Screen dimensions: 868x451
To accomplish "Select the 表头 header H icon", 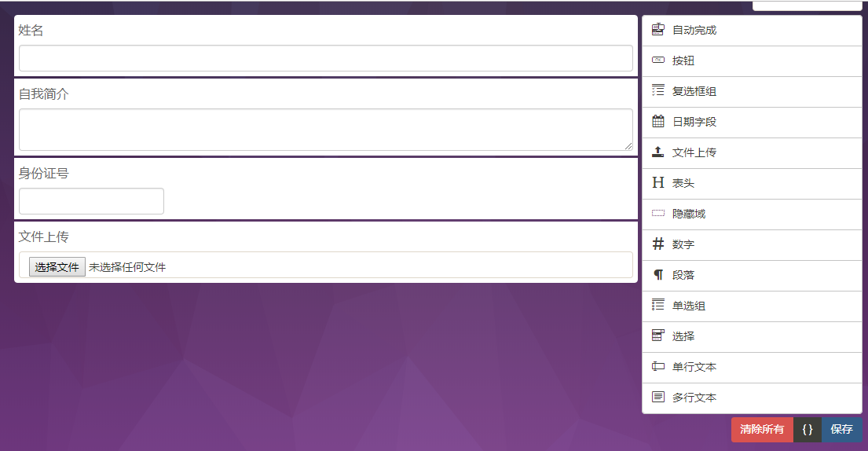I will pyautogui.click(x=657, y=182).
